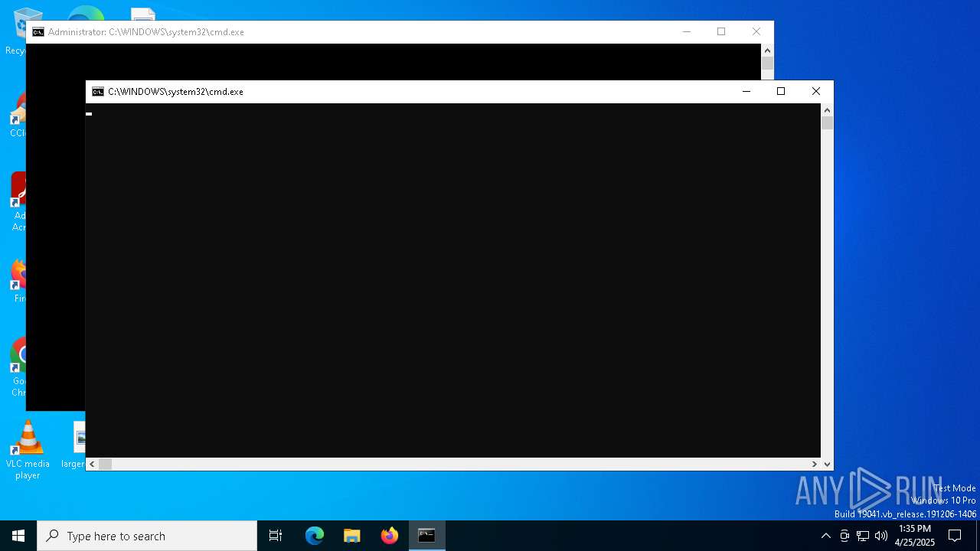This screenshot has height=551, width=980.
Task: Open the volume control tray icon
Action: 881,536
